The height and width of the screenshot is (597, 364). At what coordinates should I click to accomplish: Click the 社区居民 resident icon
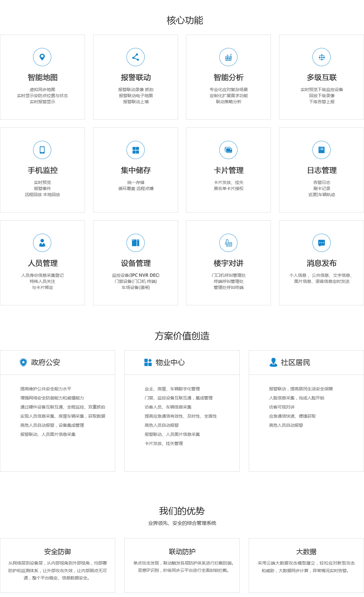[273, 362]
